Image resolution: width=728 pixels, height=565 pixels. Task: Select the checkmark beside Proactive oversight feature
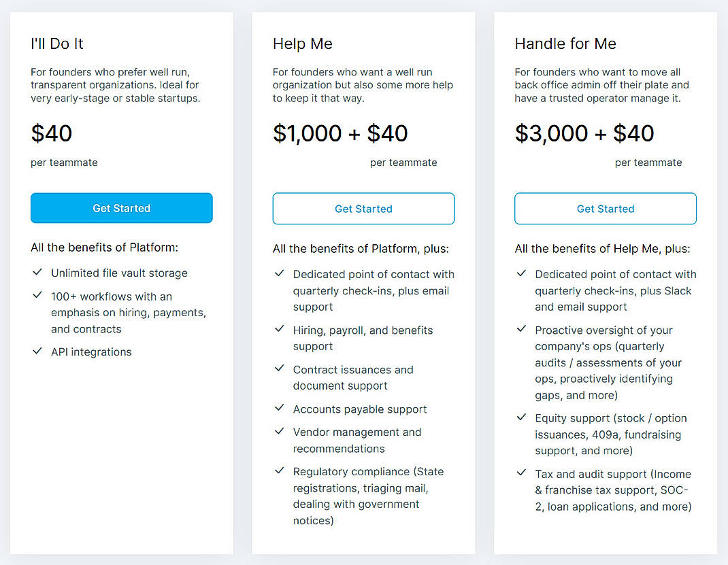[521, 329]
